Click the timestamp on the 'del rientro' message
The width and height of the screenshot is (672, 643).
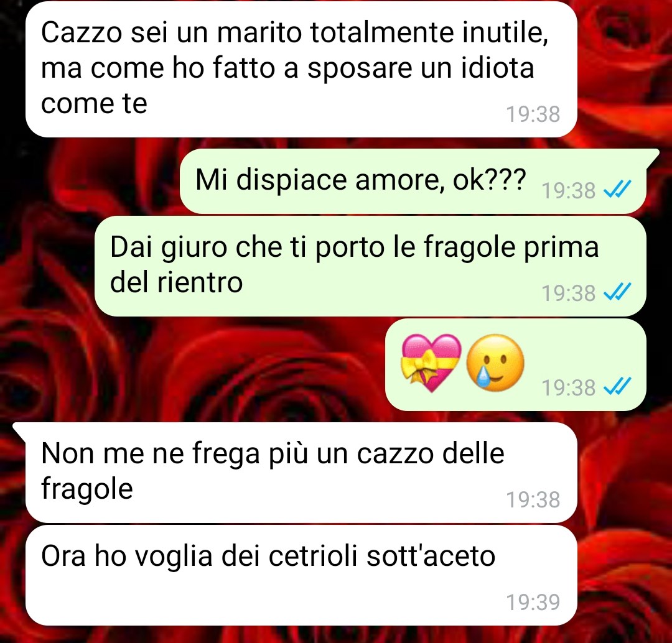[568, 293]
